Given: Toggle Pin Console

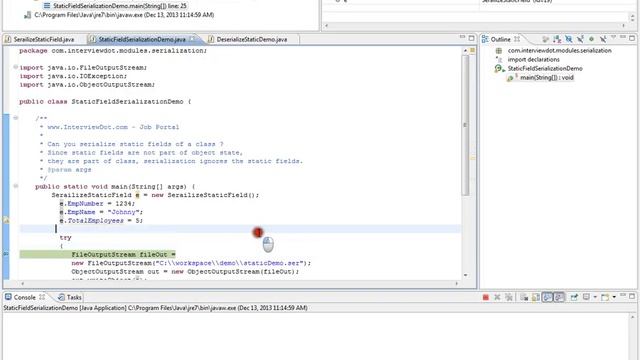Looking at the screenshot, I should [x=574, y=297].
